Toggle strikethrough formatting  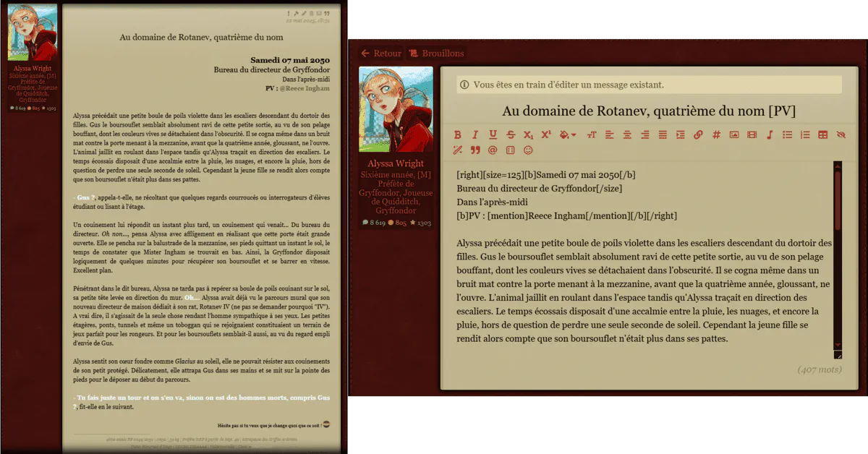(511, 134)
